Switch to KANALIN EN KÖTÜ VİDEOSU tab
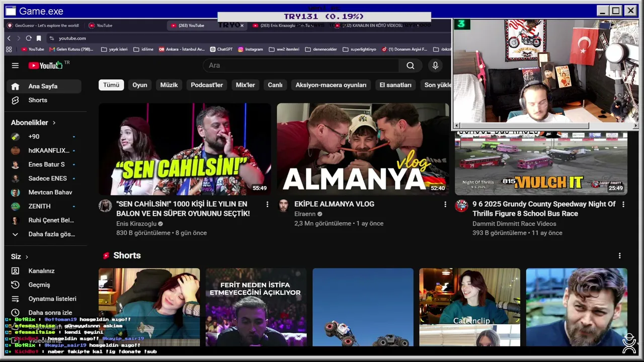 point(372,26)
